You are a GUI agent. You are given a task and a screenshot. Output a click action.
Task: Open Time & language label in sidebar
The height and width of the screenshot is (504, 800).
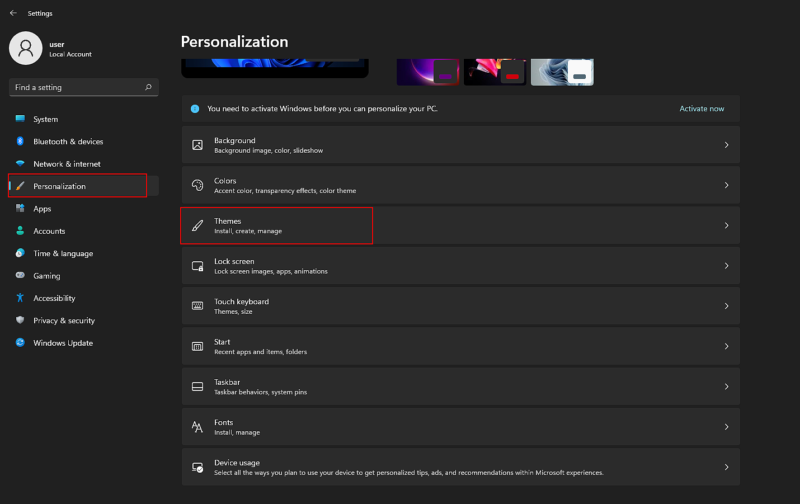click(63, 254)
